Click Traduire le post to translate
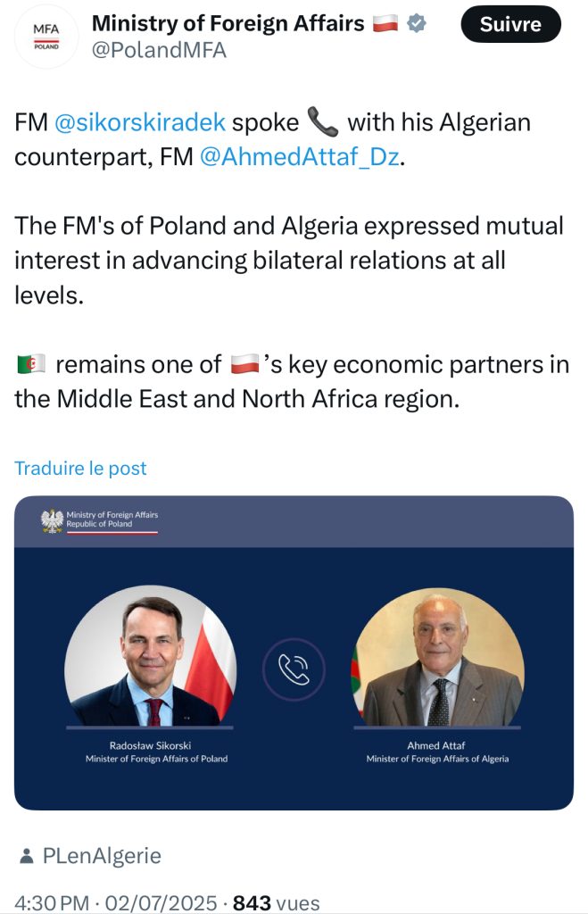Viewport: 588px width, 914px height. pos(80,468)
